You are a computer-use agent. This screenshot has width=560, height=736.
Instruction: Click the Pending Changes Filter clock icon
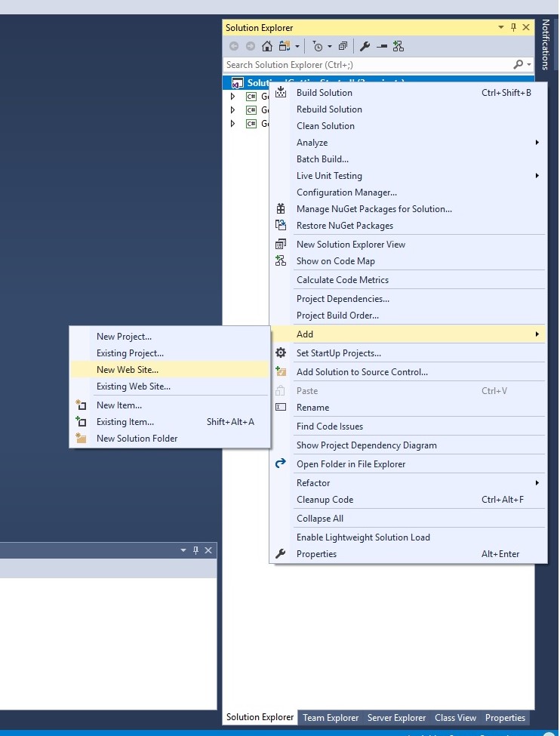tap(318, 46)
